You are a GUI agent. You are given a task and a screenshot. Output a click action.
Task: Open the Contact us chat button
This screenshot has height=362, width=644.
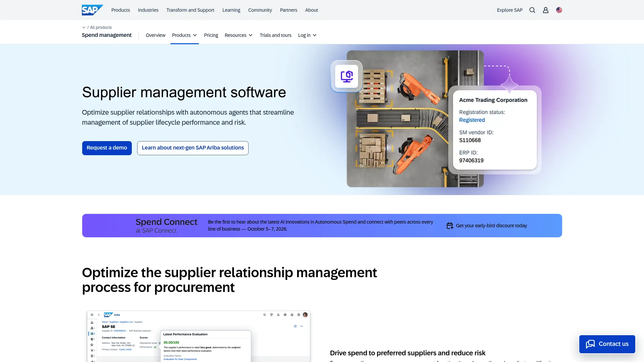coord(607,344)
